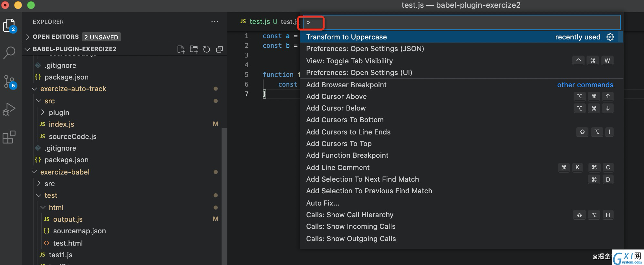This screenshot has height=265, width=644.
Task: Select Preferences: Open Settings (JSON)
Action: (462, 48)
